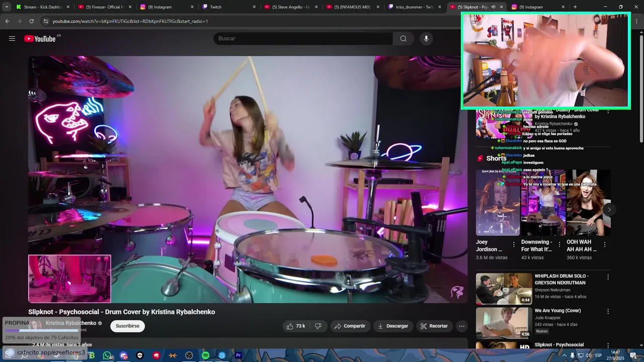Image resolution: width=644 pixels, height=362 pixels.
Task: Open site information icon in address bar
Action: 46,21
